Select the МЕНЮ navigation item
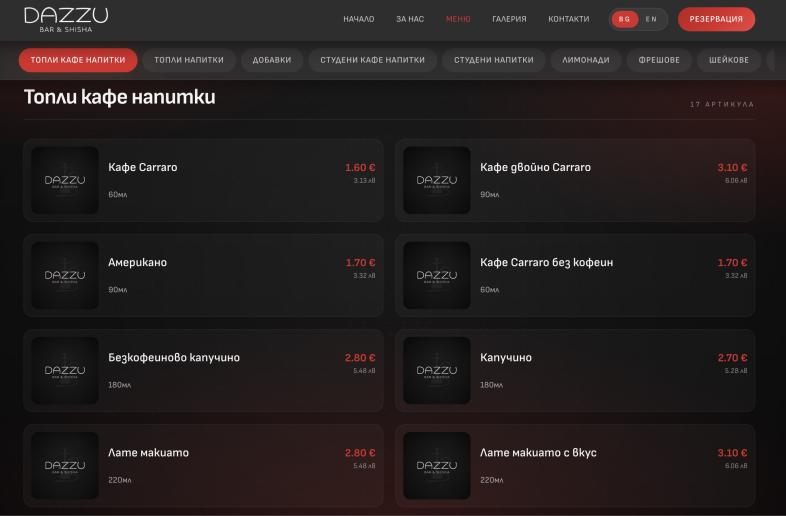 coord(458,19)
